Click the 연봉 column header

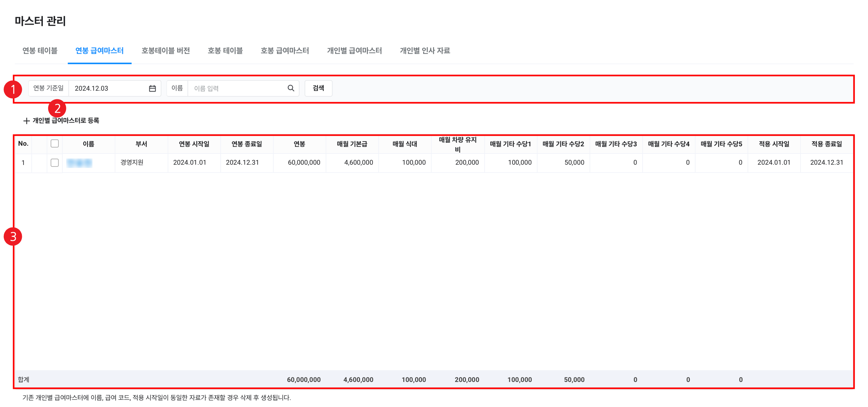pos(299,144)
